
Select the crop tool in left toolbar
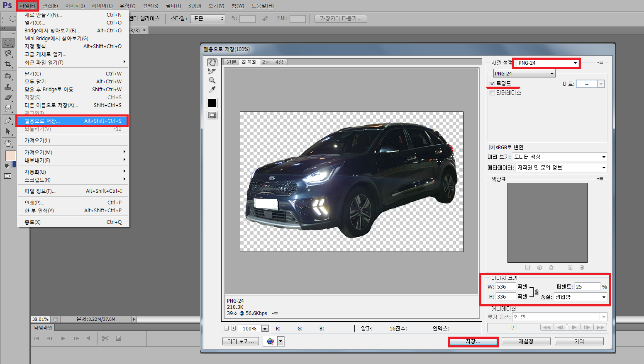click(8, 64)
